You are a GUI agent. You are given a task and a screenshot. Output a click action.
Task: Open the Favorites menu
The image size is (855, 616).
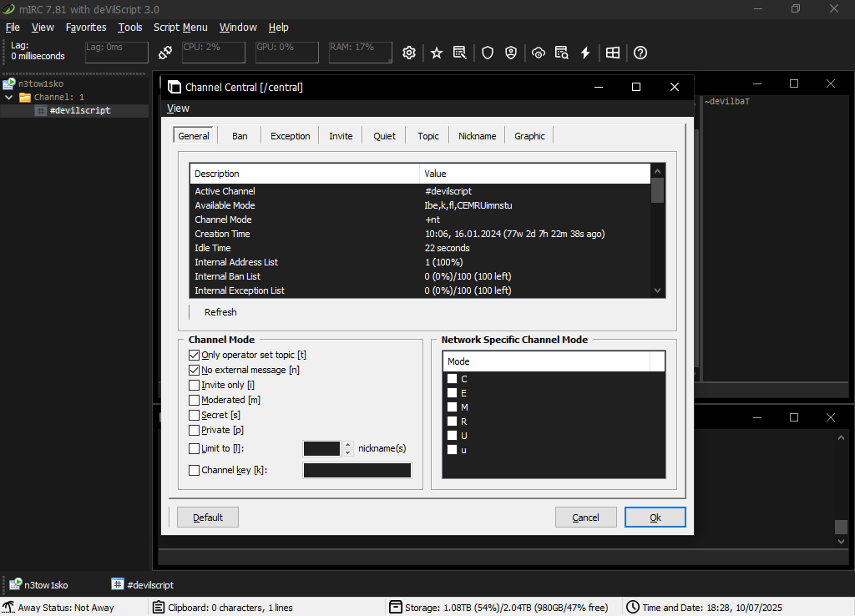coord(86,28)
